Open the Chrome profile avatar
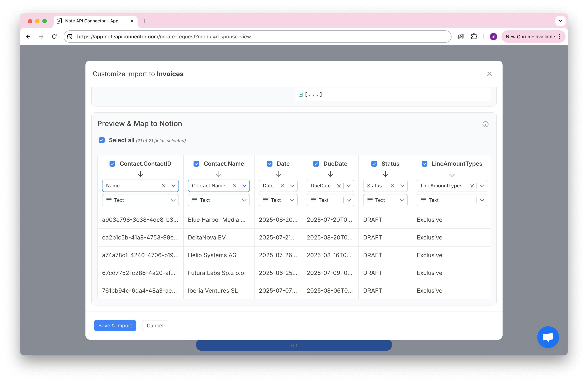Screen dimensions: 588x382 tap(493, 37)
